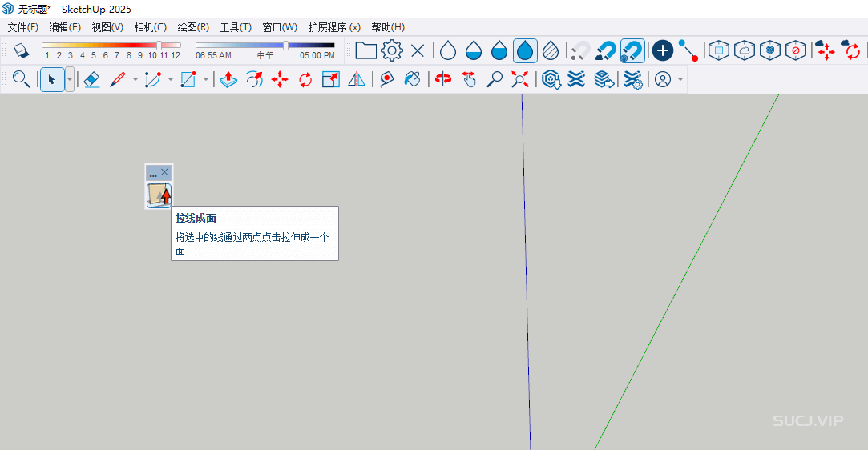The width and height of the screenshot is (868, 450).
Task: Select the Offset tool
Action: coord(254,79)
